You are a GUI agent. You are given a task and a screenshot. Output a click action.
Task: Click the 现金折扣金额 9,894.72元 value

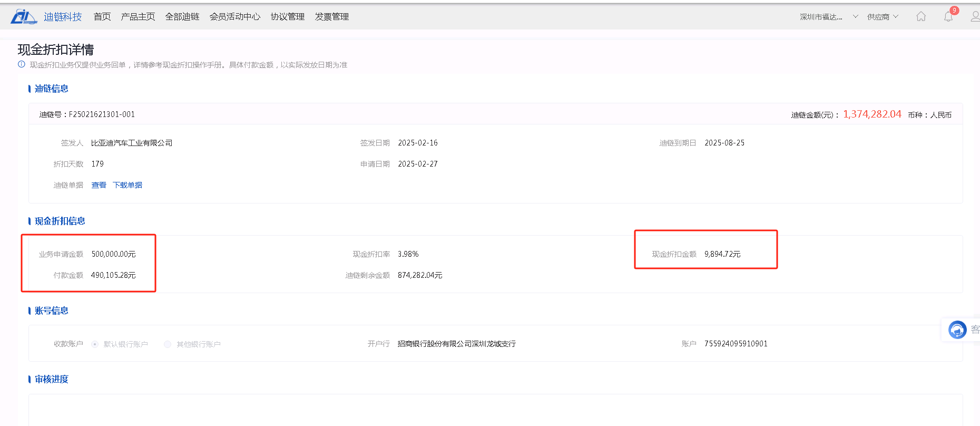(x=722, y=254)
